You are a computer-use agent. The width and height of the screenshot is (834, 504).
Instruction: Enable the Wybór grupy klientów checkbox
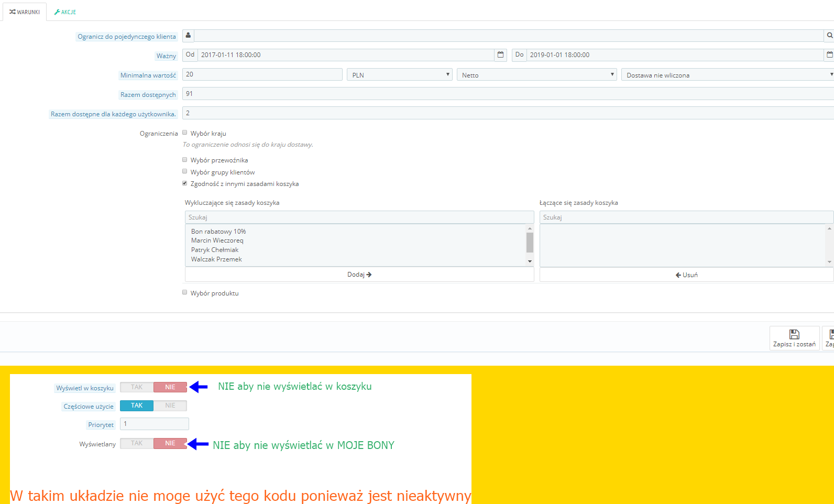(x=185, y=171)
